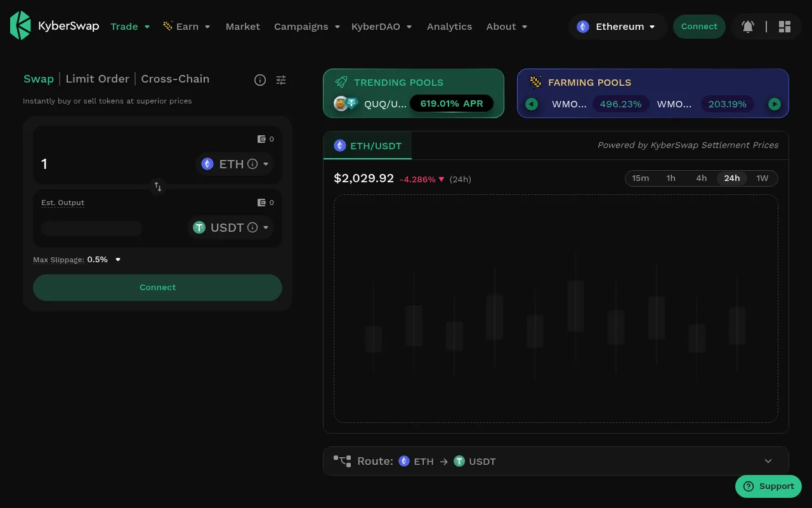The width and height of the screenshot is (812, 508).
Task: Click the ETH token info icon
Action: (252, 164)
